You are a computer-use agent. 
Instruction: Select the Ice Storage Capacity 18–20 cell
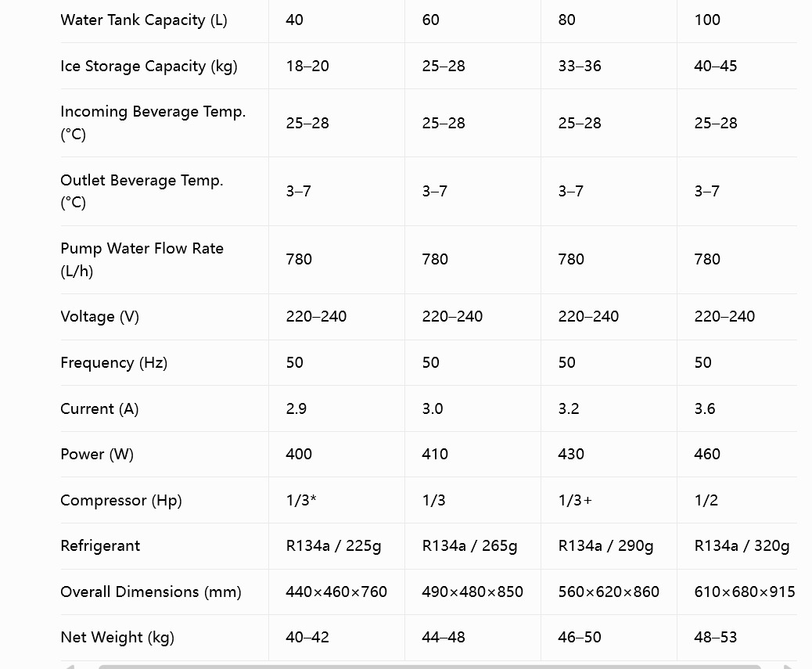click(x=336, y=66)
